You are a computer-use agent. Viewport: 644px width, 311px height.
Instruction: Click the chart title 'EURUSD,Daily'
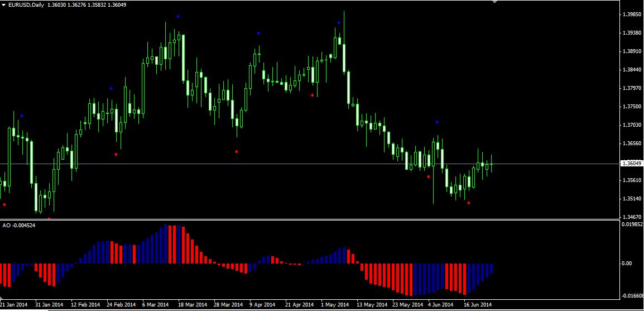[x=26, y=5]
